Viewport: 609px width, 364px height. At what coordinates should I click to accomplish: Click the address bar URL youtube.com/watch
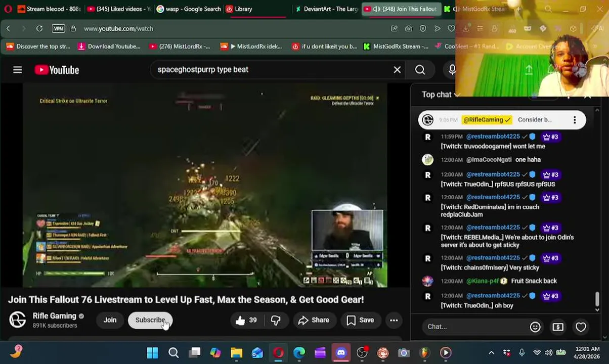point(118,29)
